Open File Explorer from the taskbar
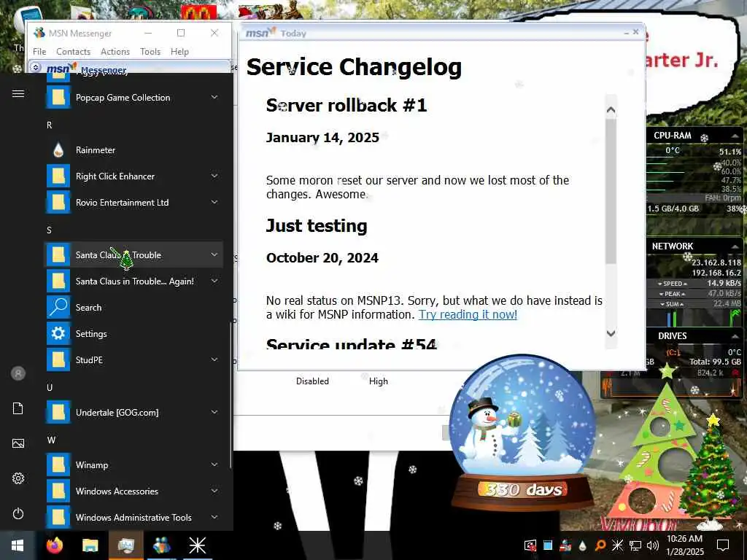This screenshot has width=747, height=560. click(x=90, y=545)
